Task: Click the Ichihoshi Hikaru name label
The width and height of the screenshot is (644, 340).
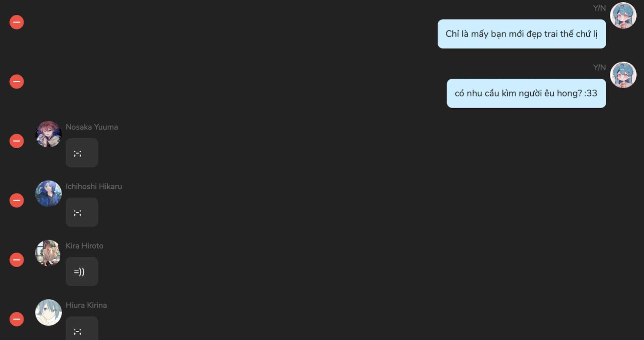Action: (x=94, y=186)
